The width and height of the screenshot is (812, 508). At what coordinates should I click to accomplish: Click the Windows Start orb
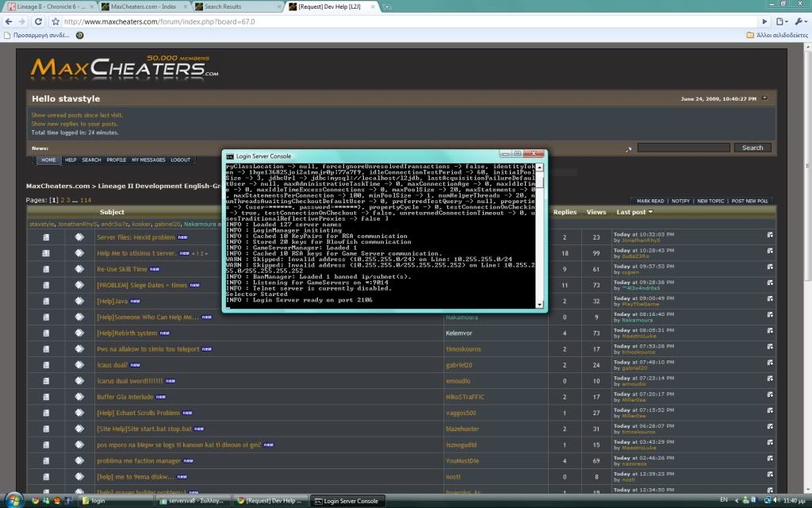(13, 500)
